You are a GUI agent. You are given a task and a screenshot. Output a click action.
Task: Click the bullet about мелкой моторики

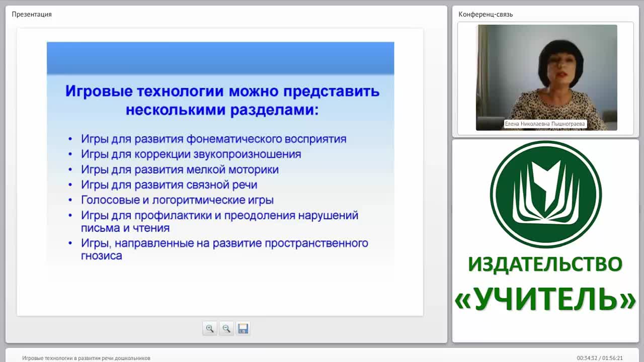pyautogui.click(x=180, y=169)
